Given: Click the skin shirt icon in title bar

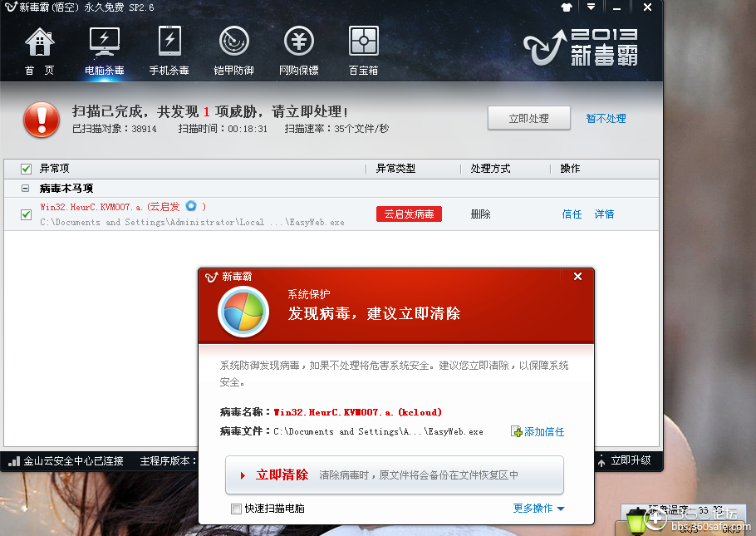Looking at the screenshot, I should (567, 7).
